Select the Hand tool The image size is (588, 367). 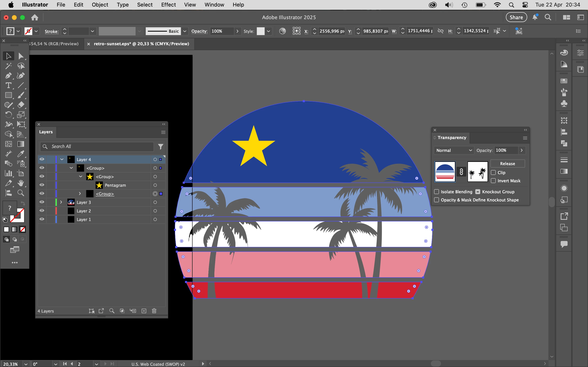21,183
